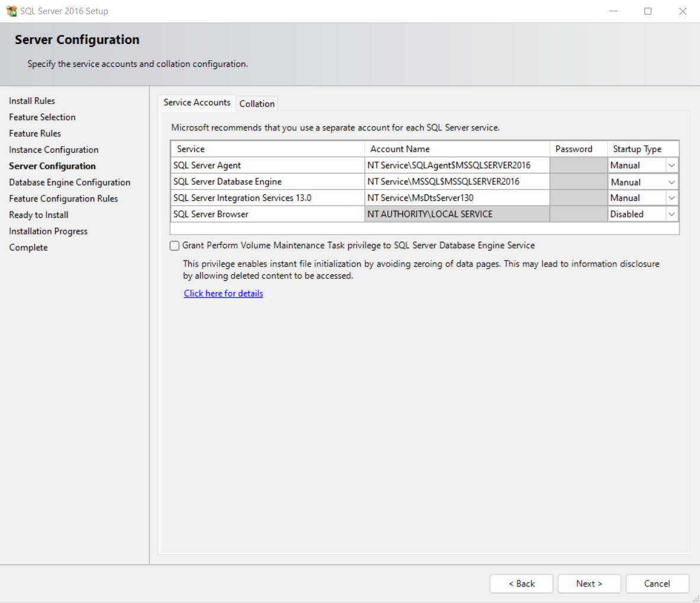
Task: Click the Account Name column header
Action: tap(457, 149)
